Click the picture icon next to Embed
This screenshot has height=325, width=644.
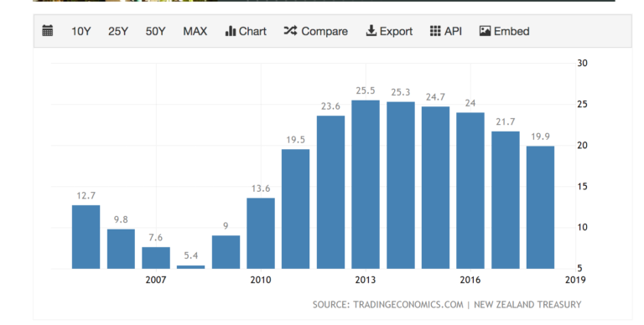pos(485,31)
